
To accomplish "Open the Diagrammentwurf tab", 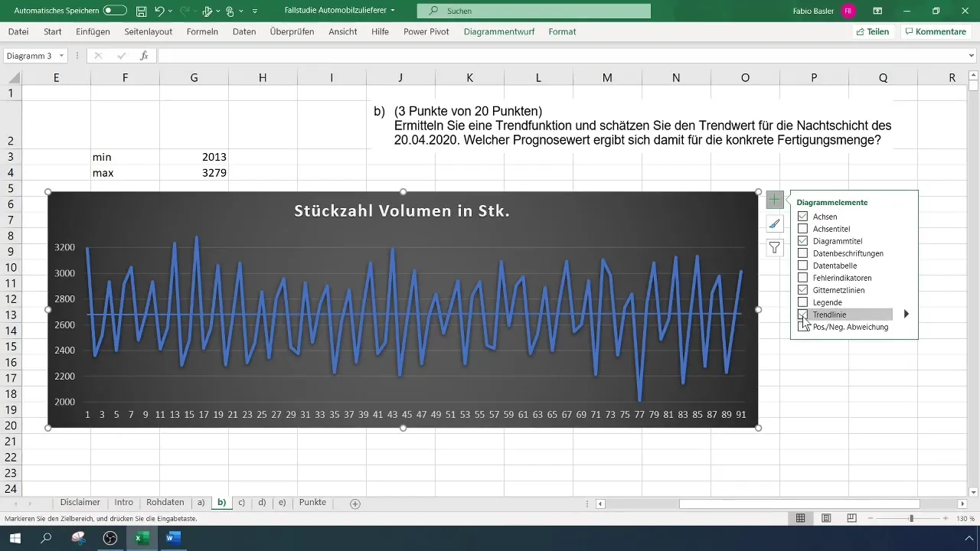I will [x=499, y=32].
